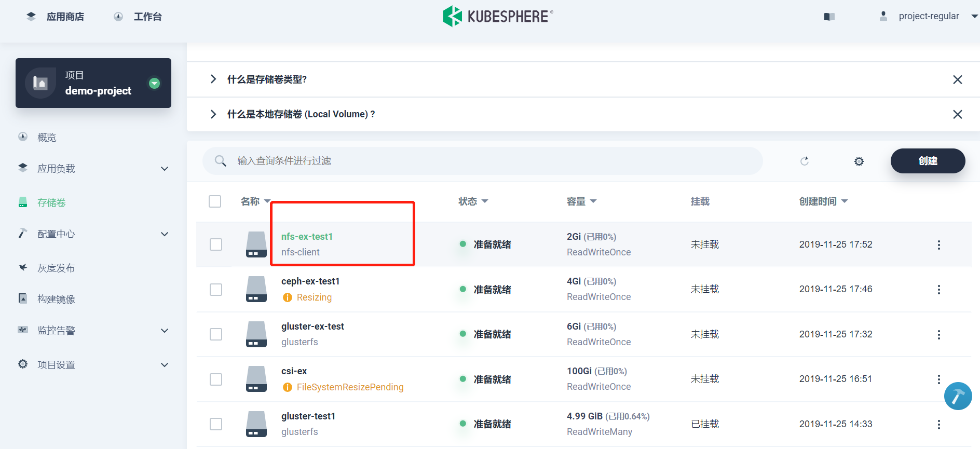Select the csi-ex row checkbox
The height and width of the screenshot is (449, 980).
coord(216,379)
